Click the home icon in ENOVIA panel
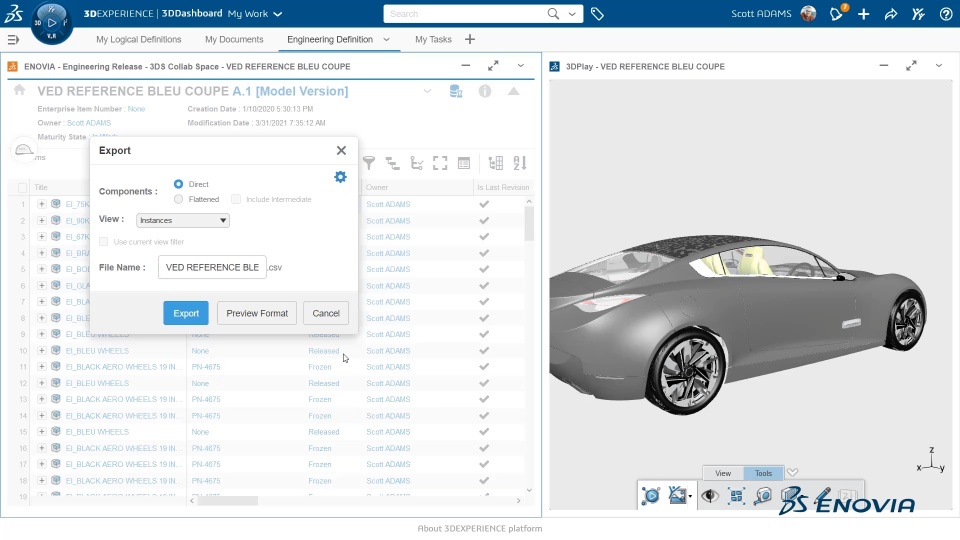The image size is (960, 540). 20,91
